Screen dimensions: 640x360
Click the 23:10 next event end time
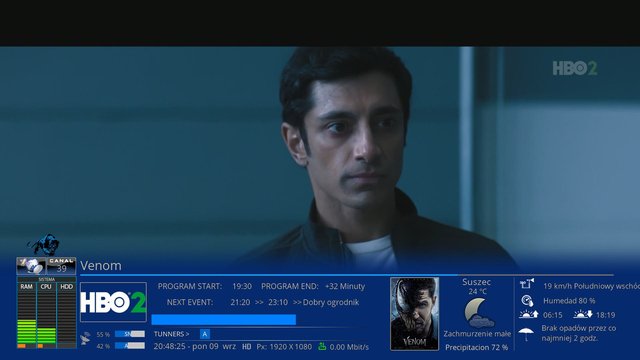pos(278,302)
